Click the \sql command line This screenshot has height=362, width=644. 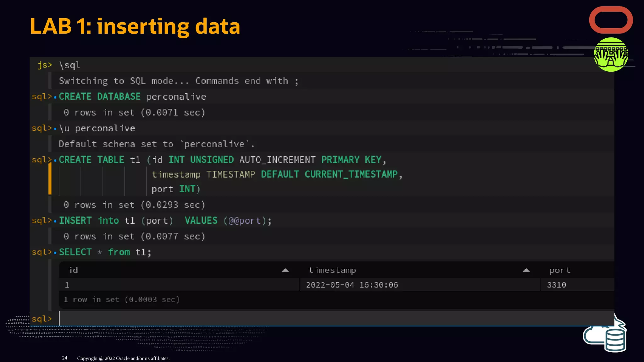click(x=70, y=65)
